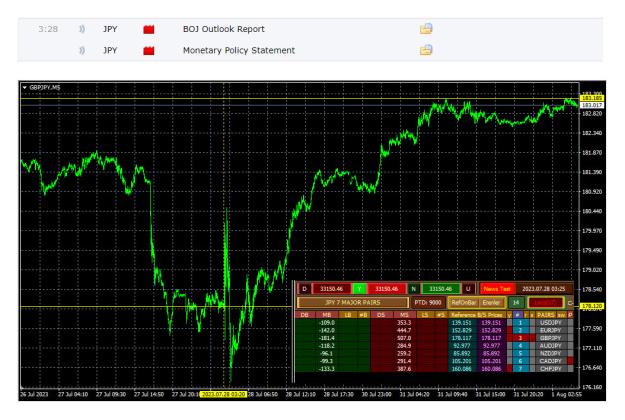Click the 31 Jul 04:20 time axis label
This screenshot has width=625, height=420.
tap(414, 394)
